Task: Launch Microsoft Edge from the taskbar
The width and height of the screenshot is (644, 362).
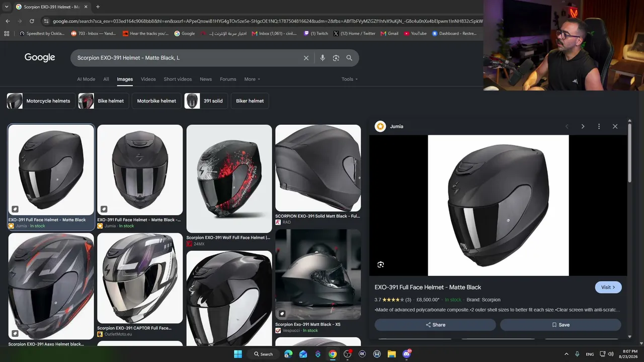Action: (288, 354)
